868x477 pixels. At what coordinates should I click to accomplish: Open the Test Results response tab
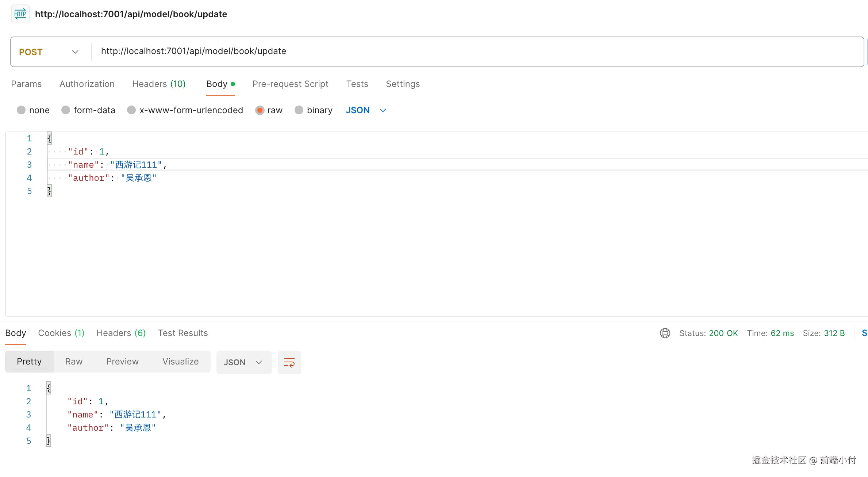[x=183, y=333]
